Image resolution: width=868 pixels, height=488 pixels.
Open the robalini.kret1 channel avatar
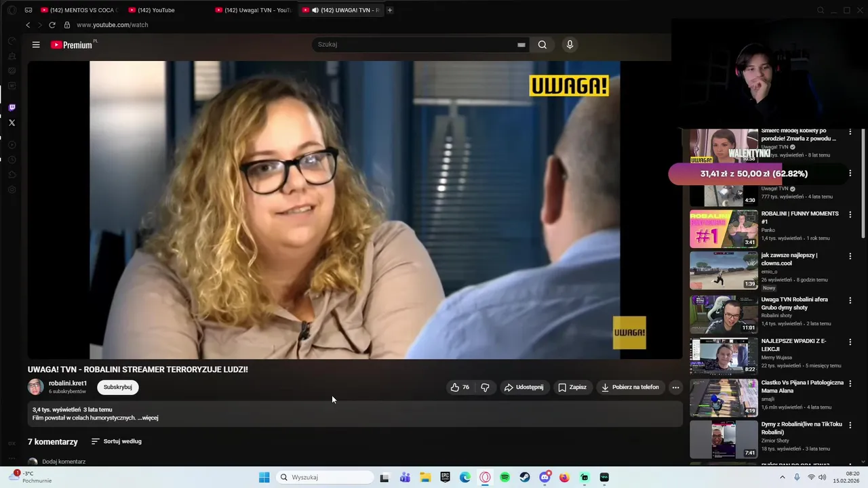click(x=35, y=387)
